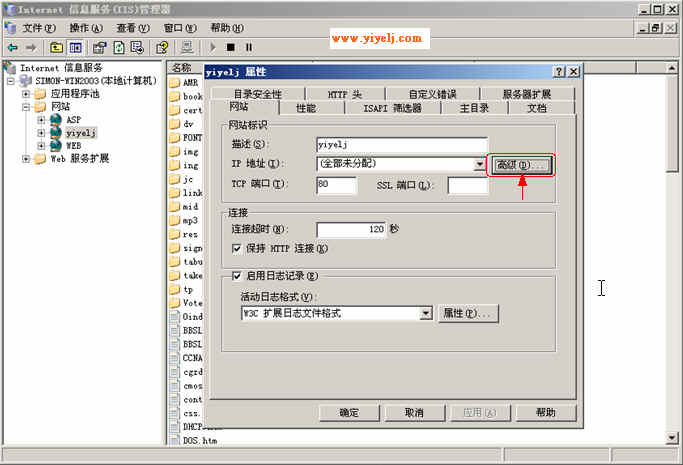Switch to the 文档 tab

coord(537,108)
